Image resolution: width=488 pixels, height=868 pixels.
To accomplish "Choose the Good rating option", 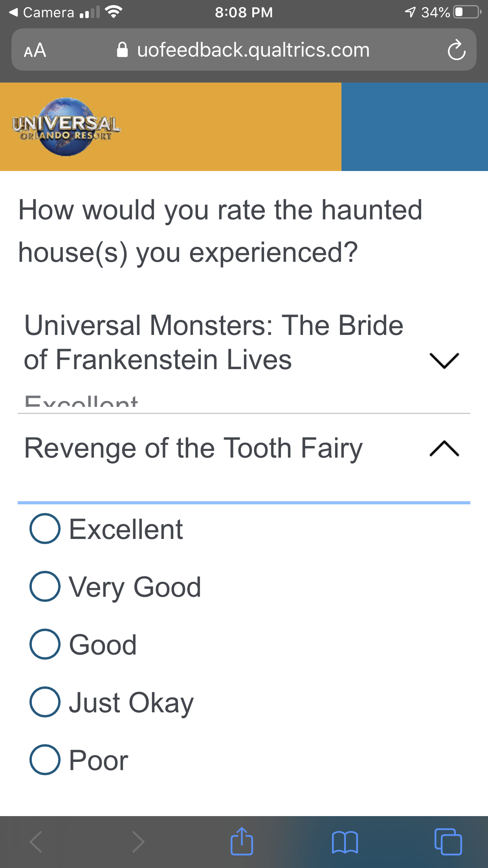I will point(45,644).
